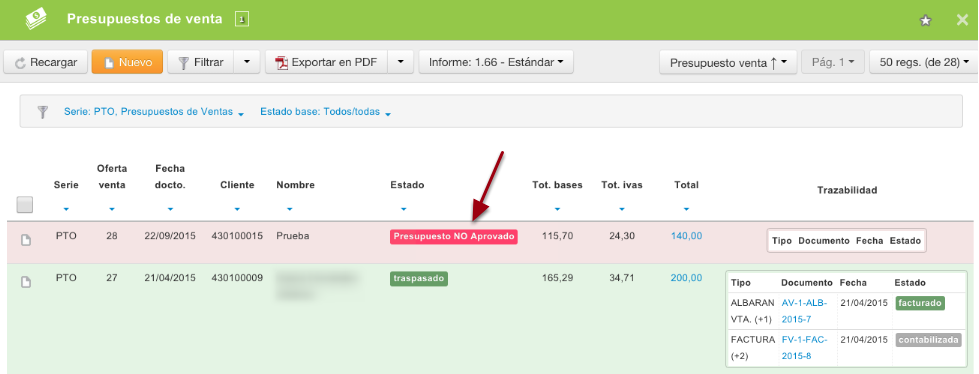Open the Cliente column filter arrow
979x374 pixels.
click(x=237, y=209)
